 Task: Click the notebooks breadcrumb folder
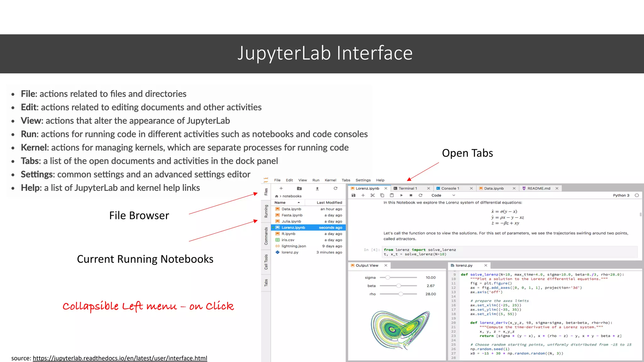point(292,196)
